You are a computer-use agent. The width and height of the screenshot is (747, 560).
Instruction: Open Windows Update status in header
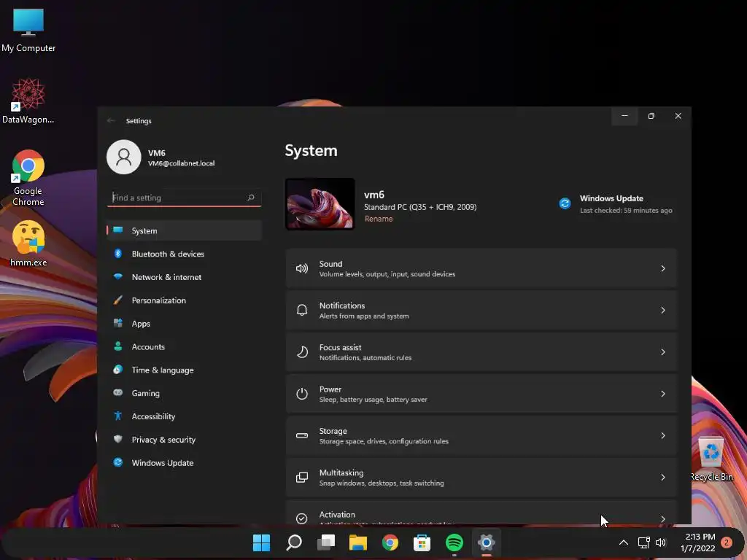[616, 204]
